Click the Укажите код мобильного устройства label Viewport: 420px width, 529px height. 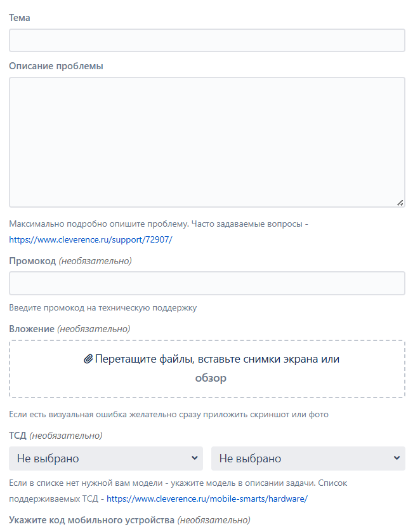coord(92,520)
